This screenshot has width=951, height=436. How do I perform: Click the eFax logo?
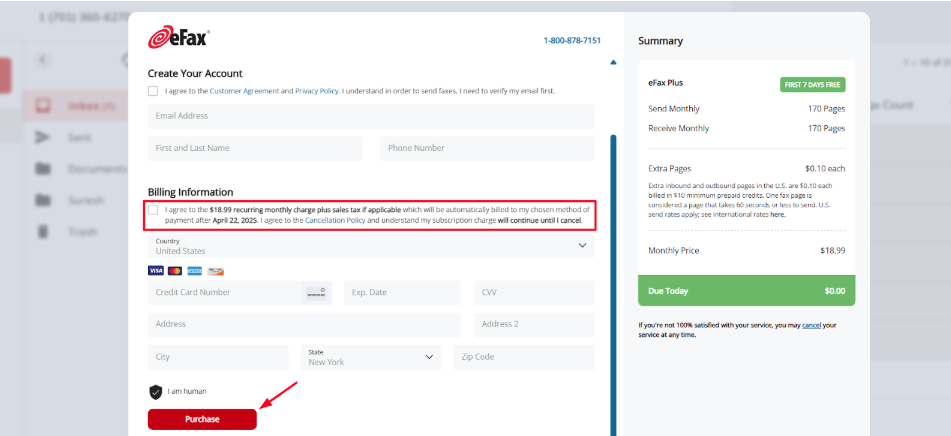pyautogui.click(x=179, y=37)
